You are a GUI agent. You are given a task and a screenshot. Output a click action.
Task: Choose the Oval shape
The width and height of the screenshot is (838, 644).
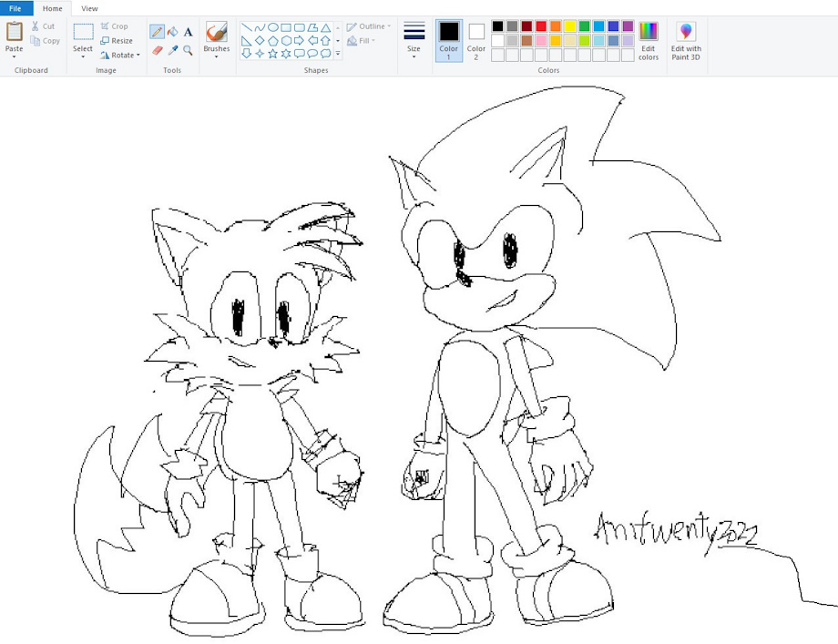coord(273,27)
